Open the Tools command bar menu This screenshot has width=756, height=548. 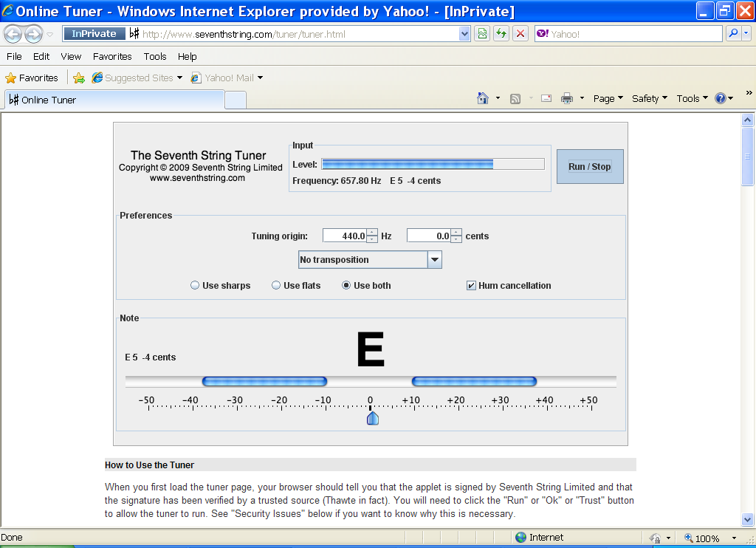(692, 98)
